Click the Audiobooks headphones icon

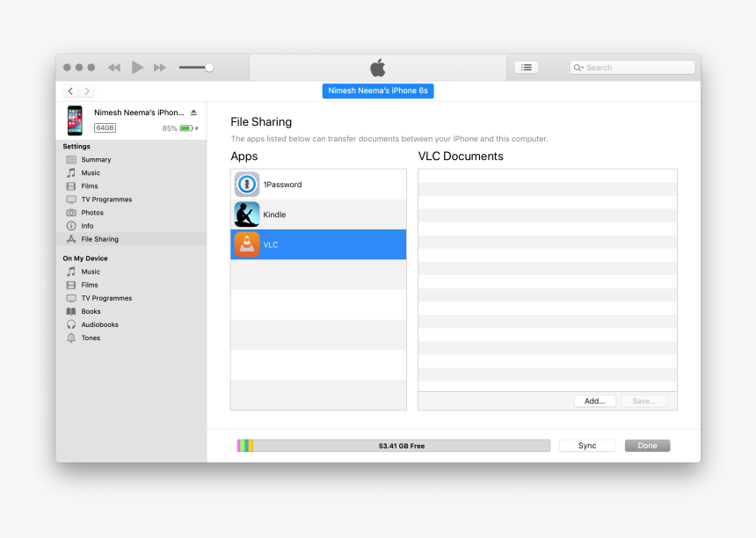pos(71,324)
